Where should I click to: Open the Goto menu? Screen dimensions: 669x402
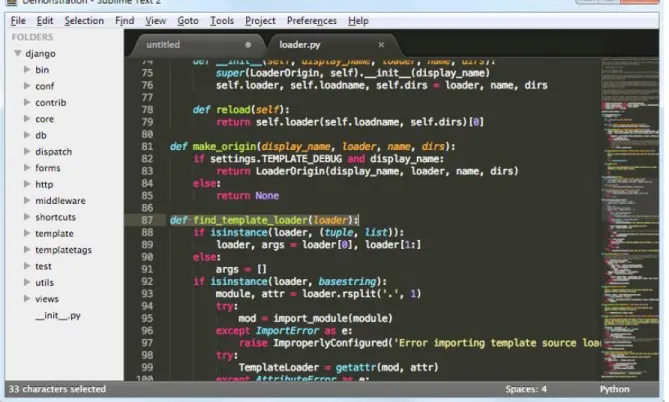188,20
